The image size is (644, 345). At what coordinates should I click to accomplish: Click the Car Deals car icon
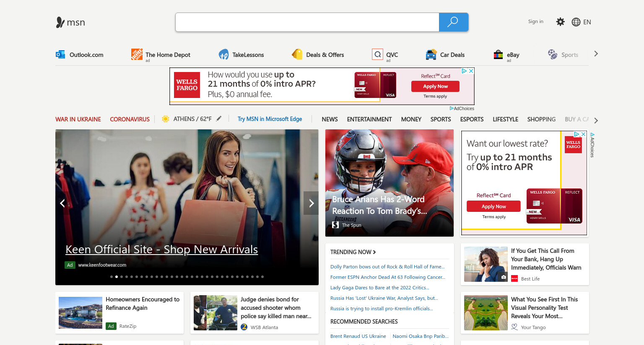pyautogui.click(x=431, y=54)
